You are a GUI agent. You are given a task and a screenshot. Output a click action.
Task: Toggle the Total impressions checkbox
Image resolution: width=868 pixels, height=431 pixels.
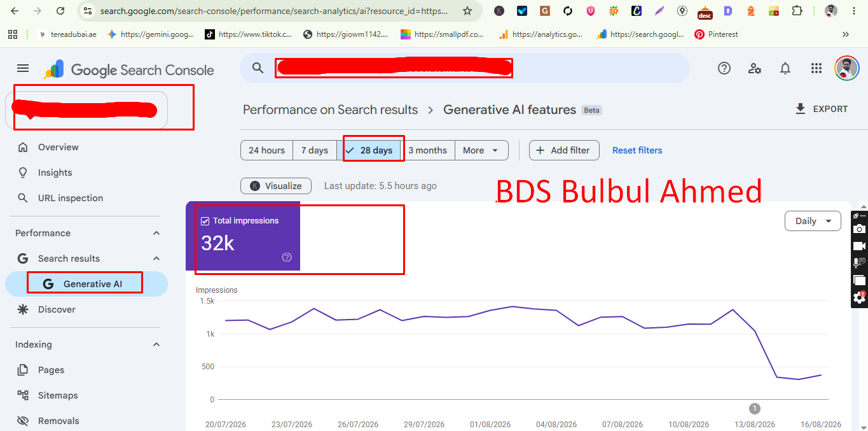click(205, 221)
